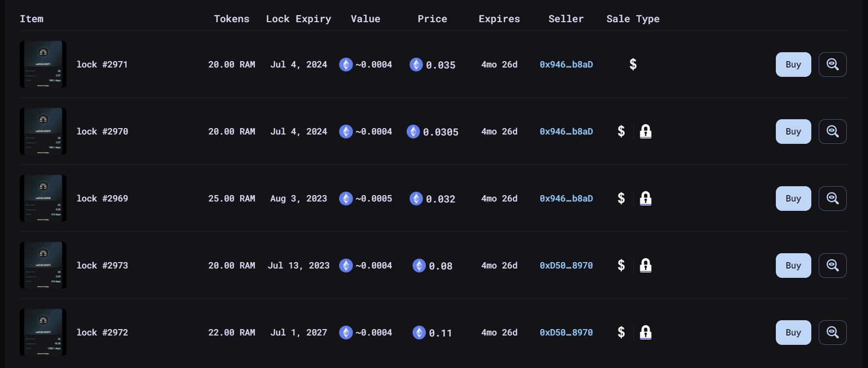Sort by the Price column header
Viewport: 868px width, 368px height.
(432, 19)
